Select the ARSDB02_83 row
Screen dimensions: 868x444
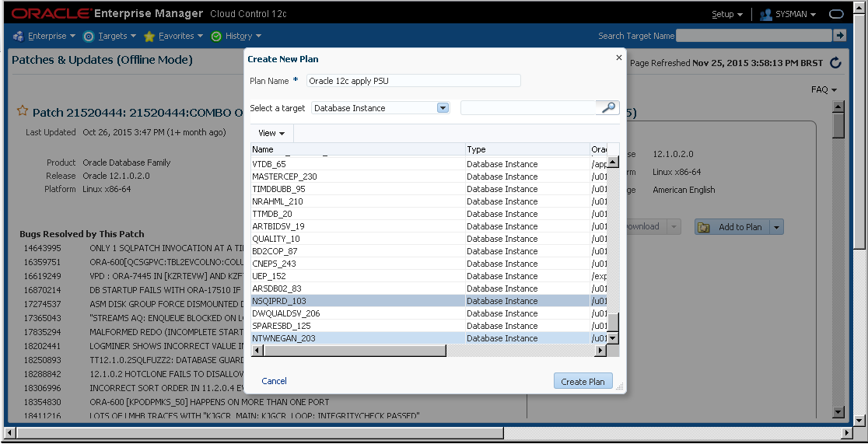(x=429, y=288)
